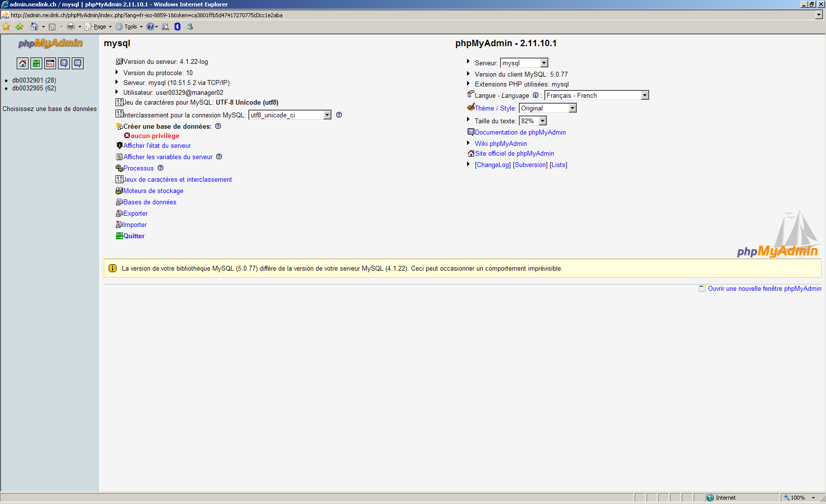Click the Add to Favorites icon
The width and height of the screenshot is (826, 504).
pyautogui.click(x=20, y=27)
